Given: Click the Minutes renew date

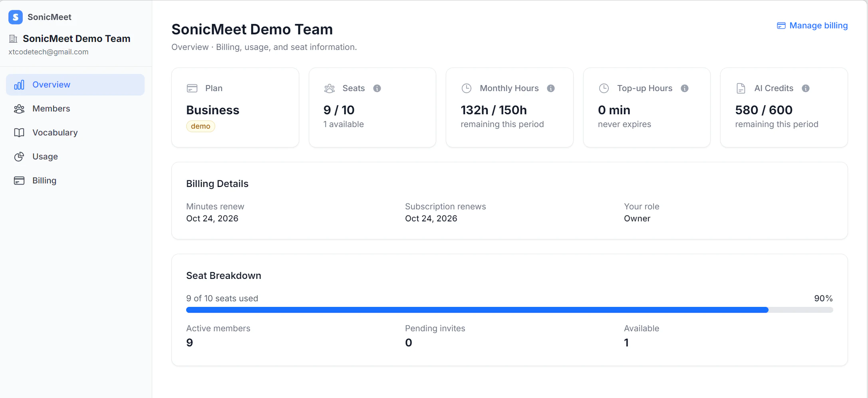Looking at the screenshot, I should 212,219.
